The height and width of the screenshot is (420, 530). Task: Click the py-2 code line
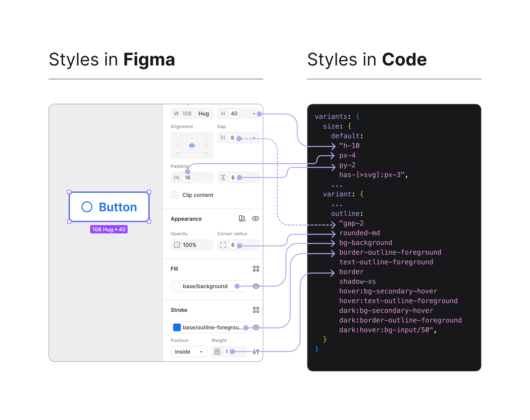[347, 165]
